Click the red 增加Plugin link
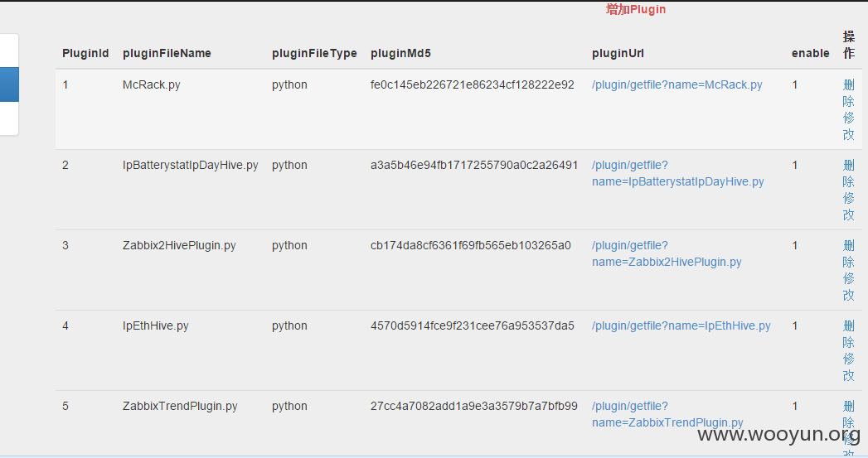 click(x=636, y=9)
